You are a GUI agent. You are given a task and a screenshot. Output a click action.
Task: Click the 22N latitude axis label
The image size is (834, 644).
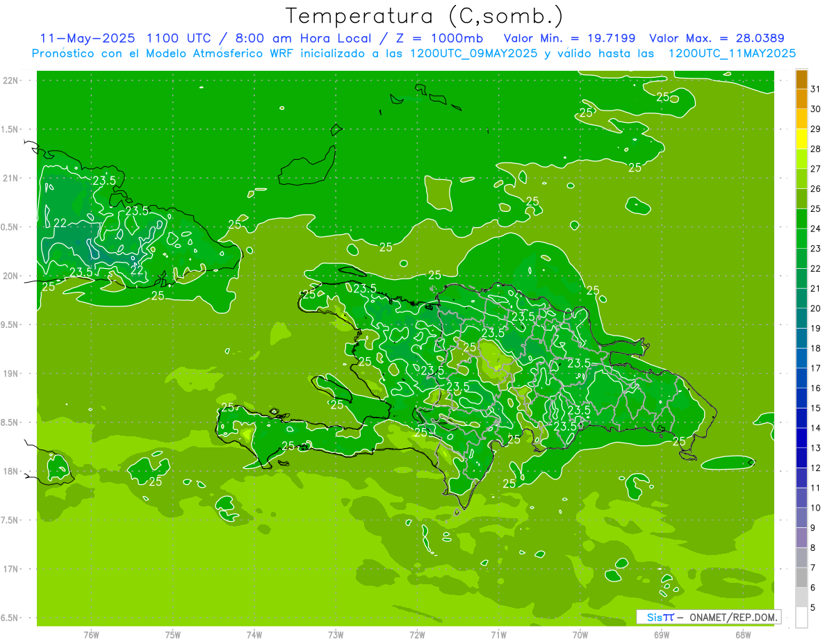pyautogui.click(x=12, y=81)
